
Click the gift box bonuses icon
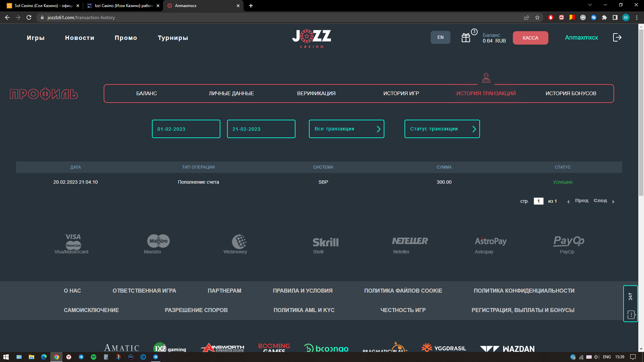(x=466, y=38)
